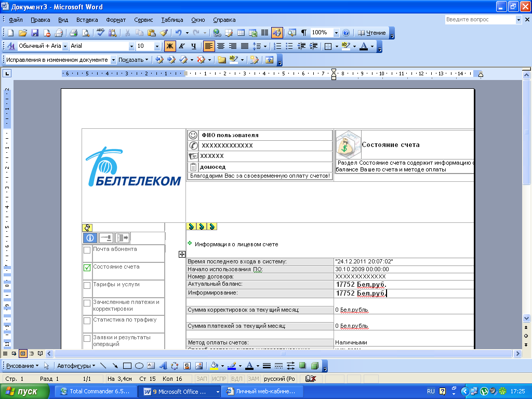Open highlight color dropdown arrow
The image size is (532, 399).
click(354, 46)
